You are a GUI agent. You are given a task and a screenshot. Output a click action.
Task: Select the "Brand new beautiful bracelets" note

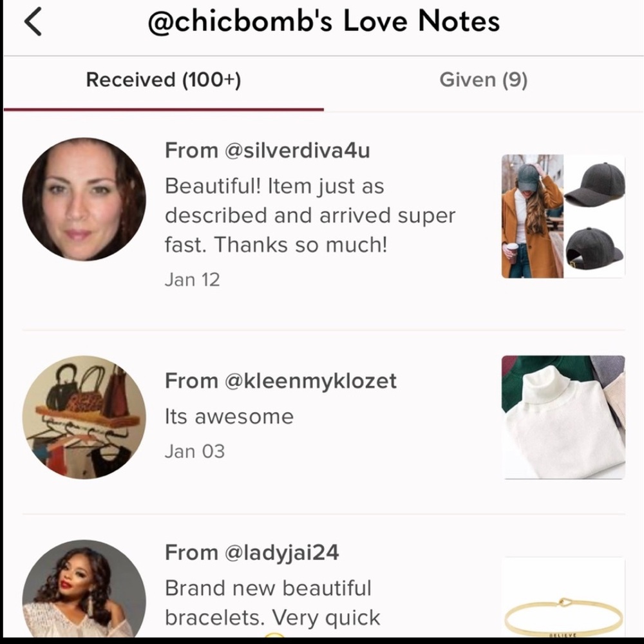272,603
